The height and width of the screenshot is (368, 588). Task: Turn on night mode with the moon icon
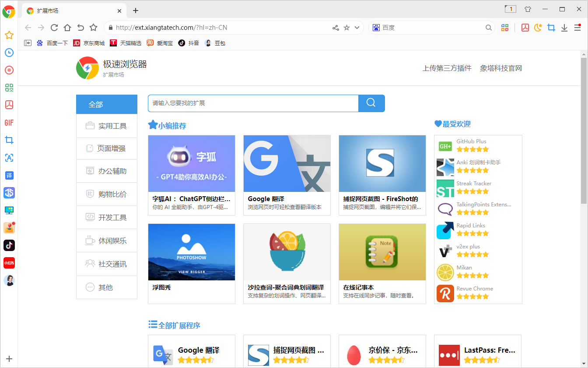point(538,28)
